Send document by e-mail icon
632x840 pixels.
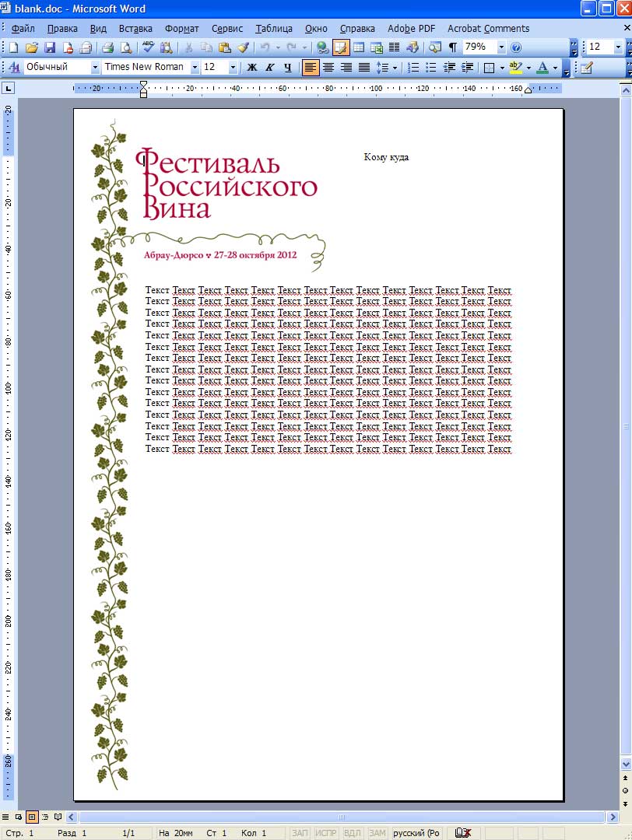point(86,47)
